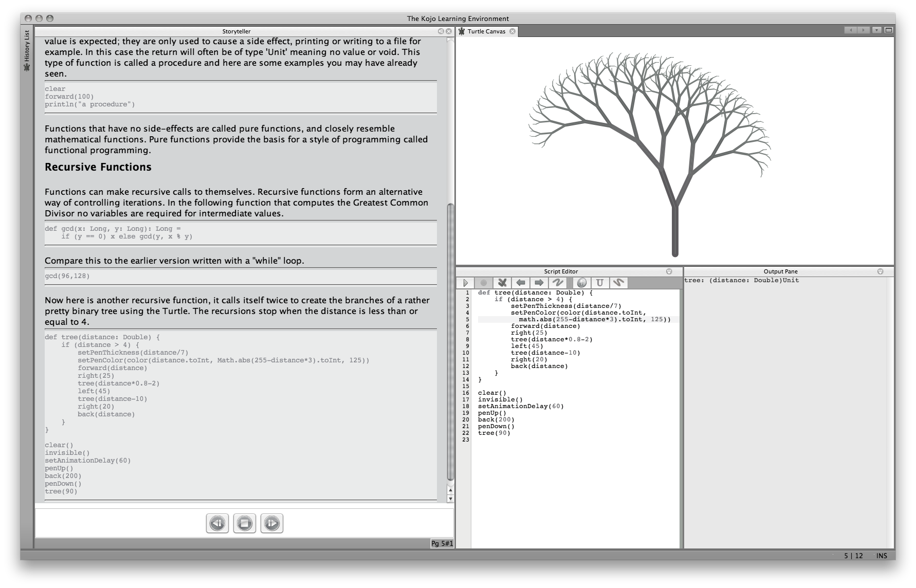Click 'penDown()' on line 21 of the editor

496,426
